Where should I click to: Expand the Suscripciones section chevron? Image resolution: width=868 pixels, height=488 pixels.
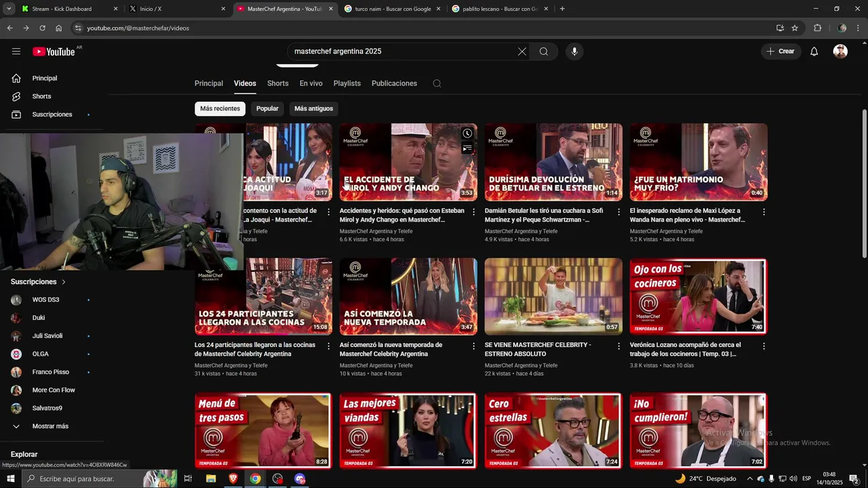click(x=64, y=282)
